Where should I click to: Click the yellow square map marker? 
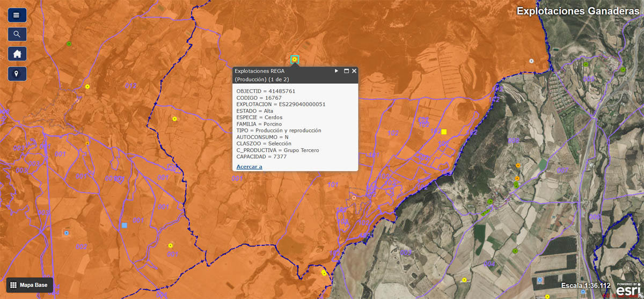[x=444, y=132]
